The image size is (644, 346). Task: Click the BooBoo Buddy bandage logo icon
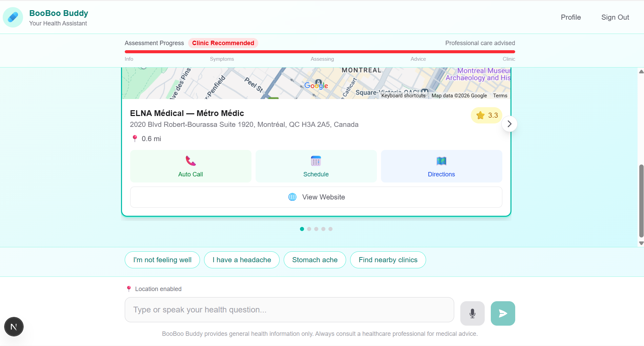coord(13,17)
